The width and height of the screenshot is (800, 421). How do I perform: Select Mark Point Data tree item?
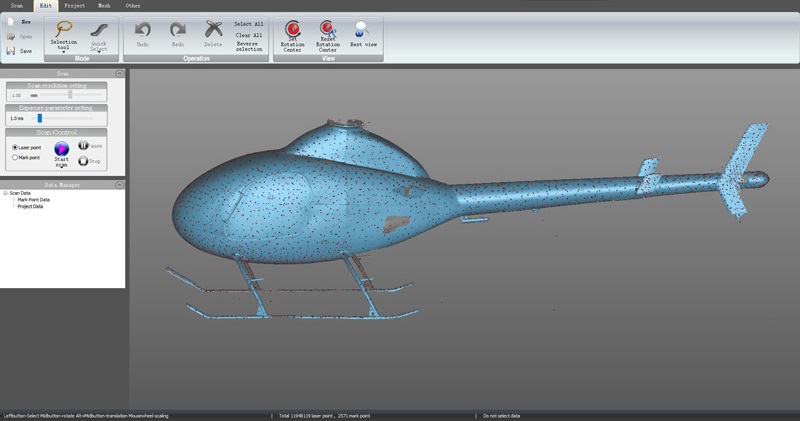coord(33,200)
